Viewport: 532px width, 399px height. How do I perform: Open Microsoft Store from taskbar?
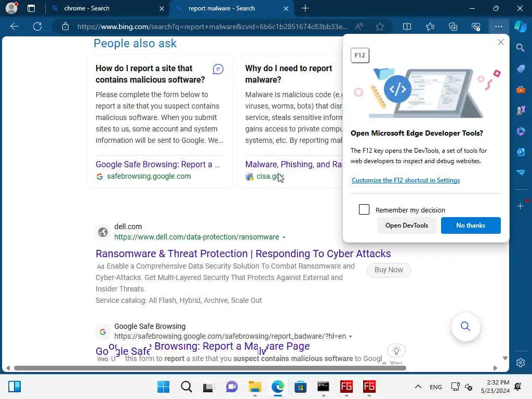click(x=300, y=387)
